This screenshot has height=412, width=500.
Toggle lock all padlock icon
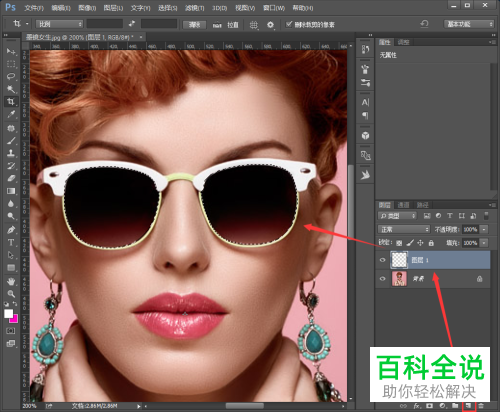(431, 243)
